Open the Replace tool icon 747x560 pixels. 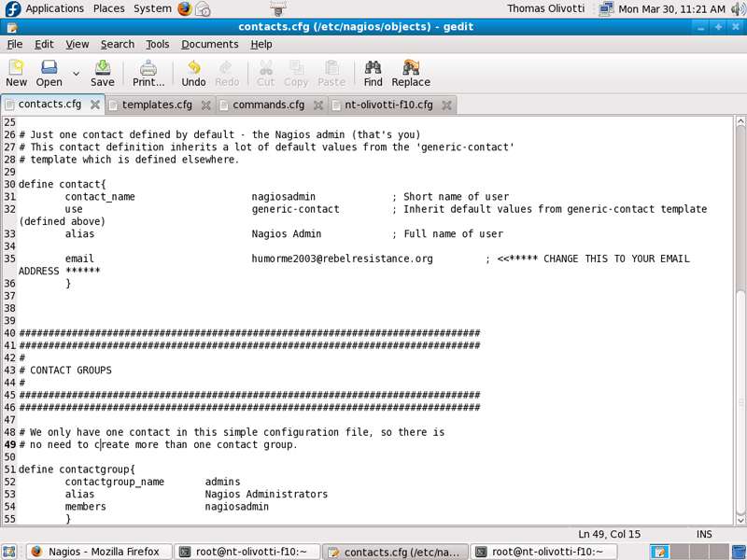(x=411, y=74)
